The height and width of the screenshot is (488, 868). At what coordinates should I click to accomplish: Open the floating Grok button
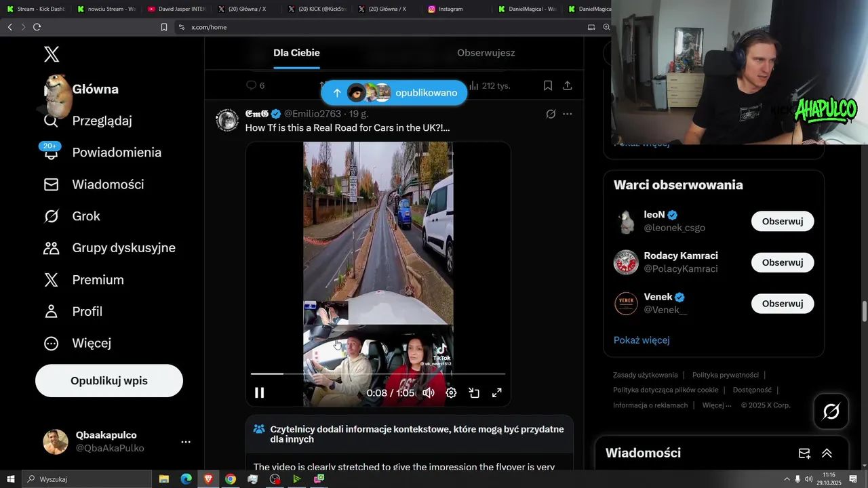831,411
